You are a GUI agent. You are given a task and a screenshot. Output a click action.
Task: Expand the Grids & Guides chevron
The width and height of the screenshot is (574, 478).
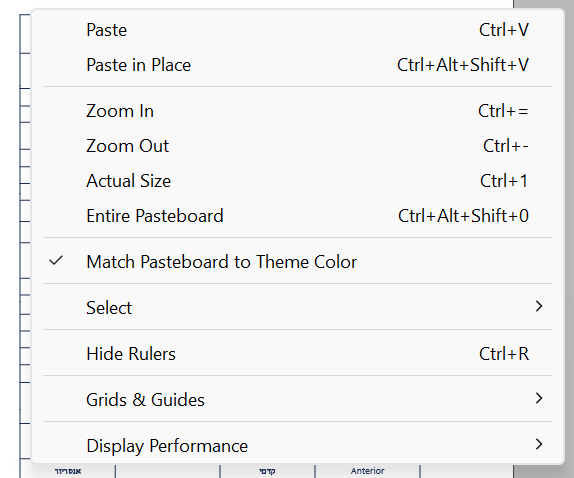pos(538,398)
